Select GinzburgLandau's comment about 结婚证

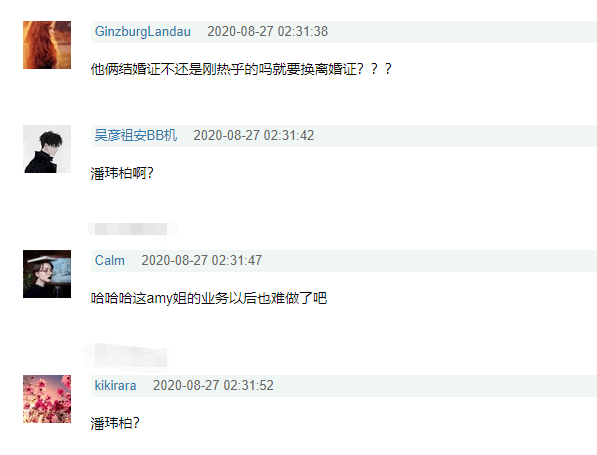click(241, 69)
